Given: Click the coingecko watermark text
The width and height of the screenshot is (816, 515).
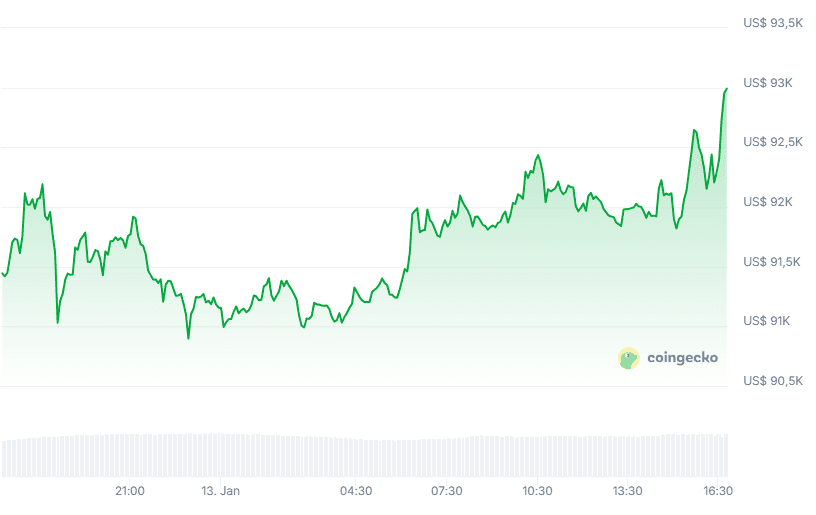Looking at the screenshot, I should coord(682,358).
